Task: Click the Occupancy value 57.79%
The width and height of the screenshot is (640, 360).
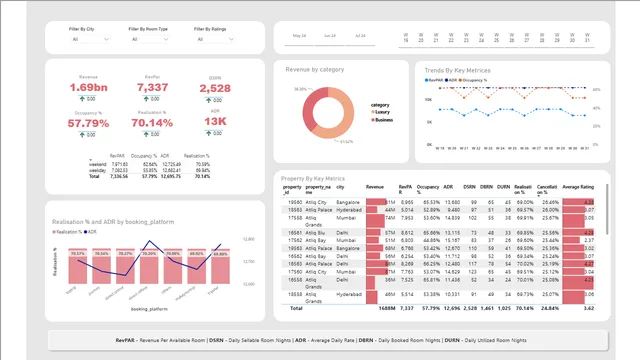Action: [88, 123]
